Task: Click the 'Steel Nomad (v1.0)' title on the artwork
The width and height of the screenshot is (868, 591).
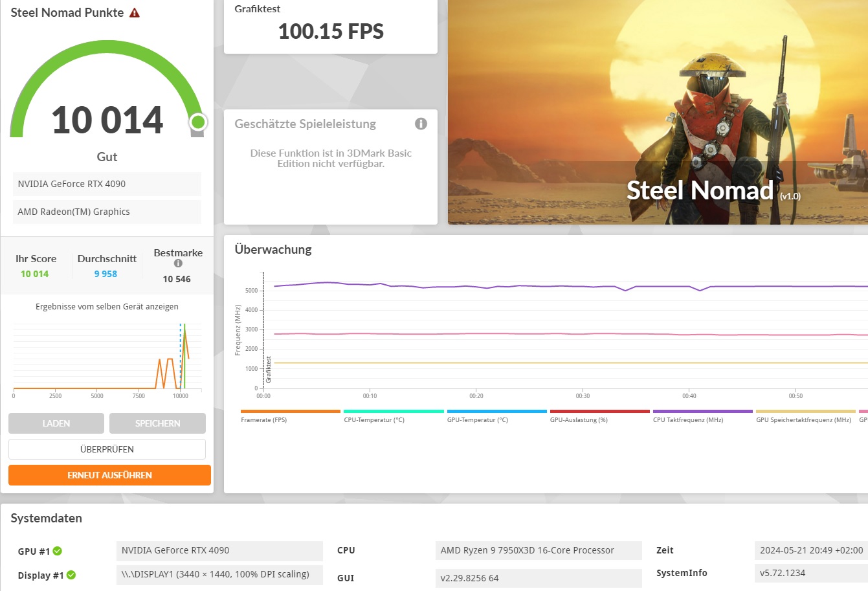Action: coord(713,190)
